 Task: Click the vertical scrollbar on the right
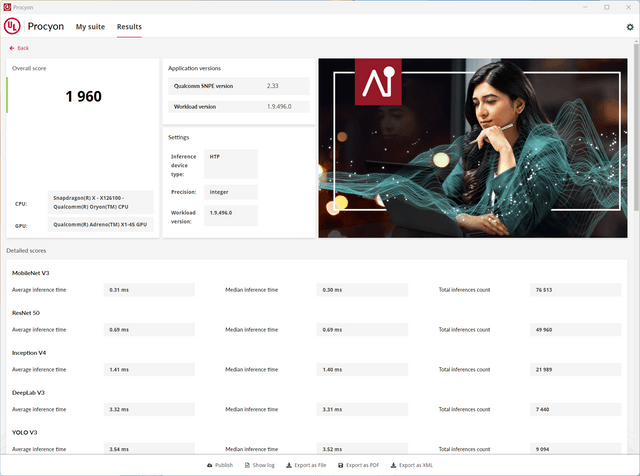(636, 127)
